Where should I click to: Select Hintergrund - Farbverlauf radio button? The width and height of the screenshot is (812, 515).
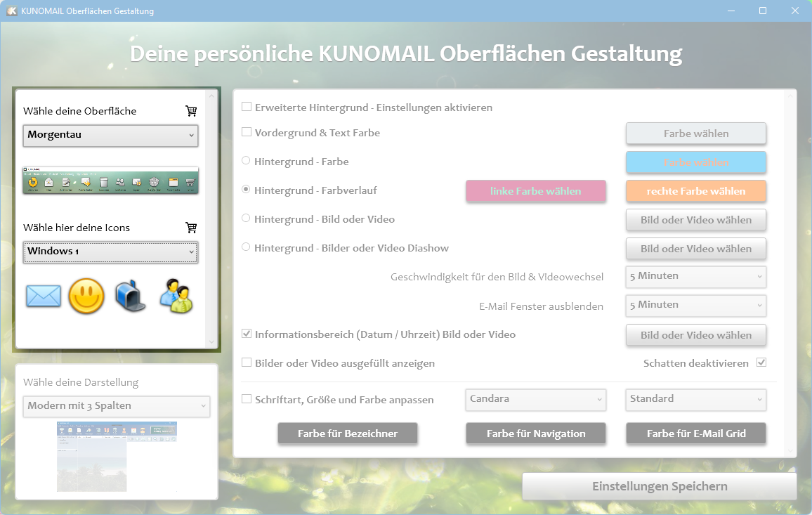(246, 190)
